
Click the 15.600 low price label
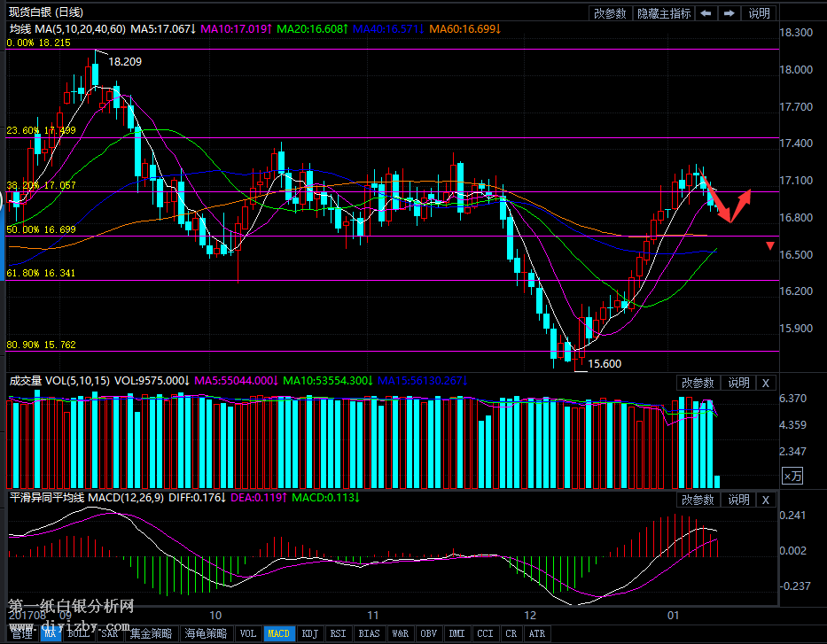pyautogui.click(x=605, y=363)
